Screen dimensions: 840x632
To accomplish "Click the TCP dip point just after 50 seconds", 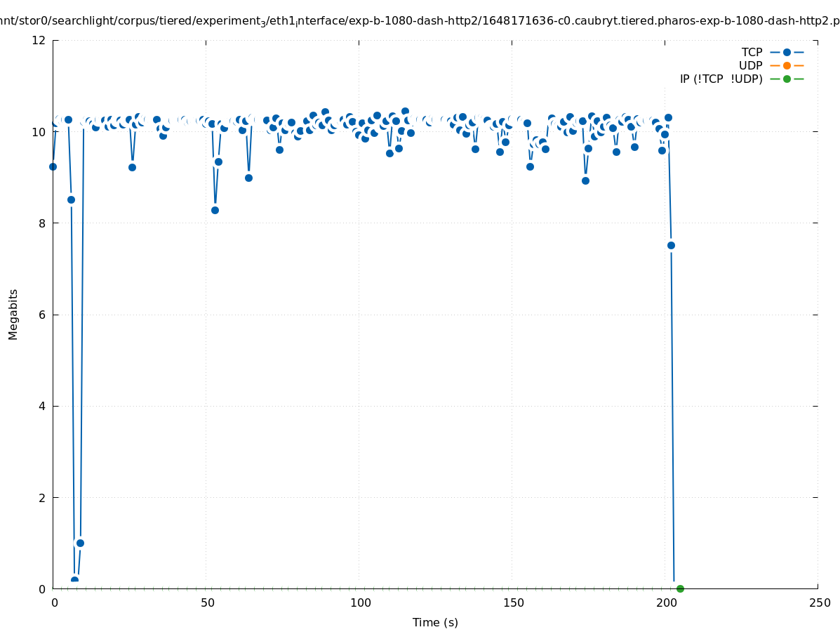I will click(x=215, y=210).
